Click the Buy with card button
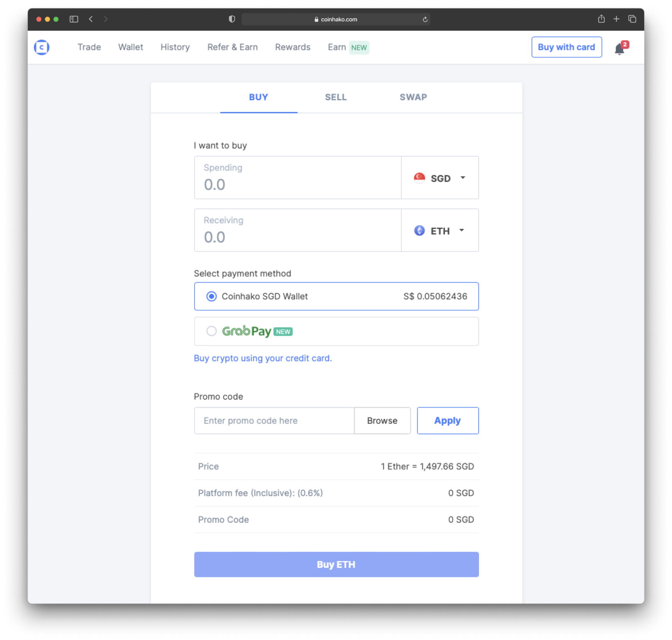This screenshot has height=640, width=672. (566, 47)
